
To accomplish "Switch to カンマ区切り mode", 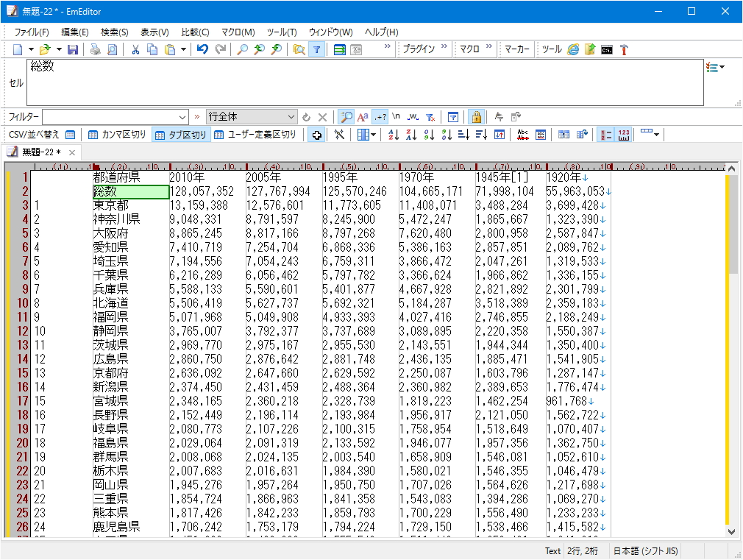I will coord(117,135).
